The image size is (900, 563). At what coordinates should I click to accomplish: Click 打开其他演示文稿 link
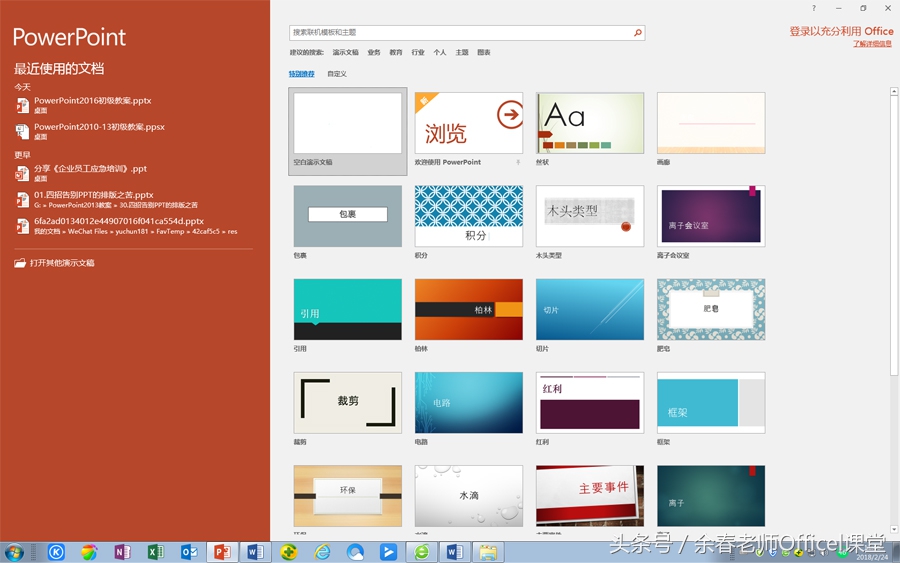coord(62,263)
